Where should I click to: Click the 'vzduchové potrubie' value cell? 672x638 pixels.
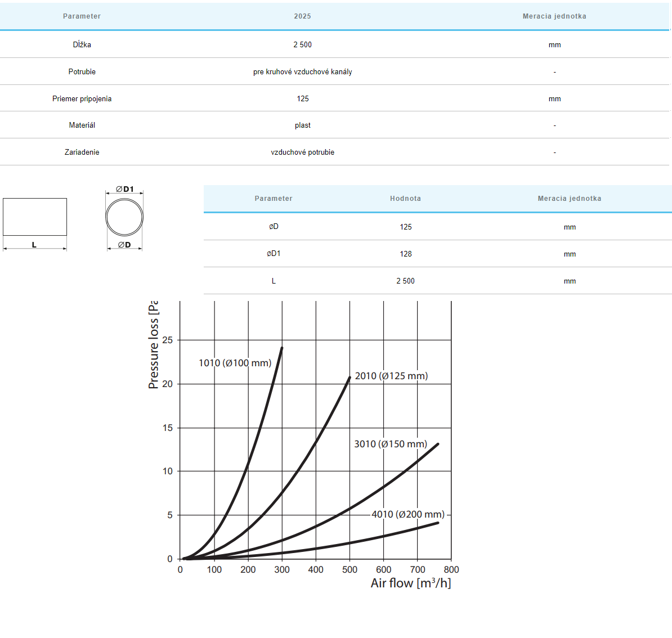click(x=302, y=152)
